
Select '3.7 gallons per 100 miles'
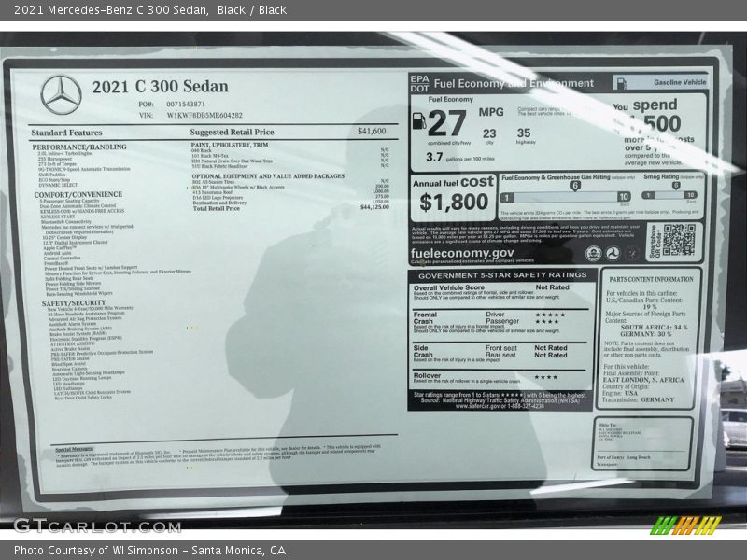tap(460, 157)
